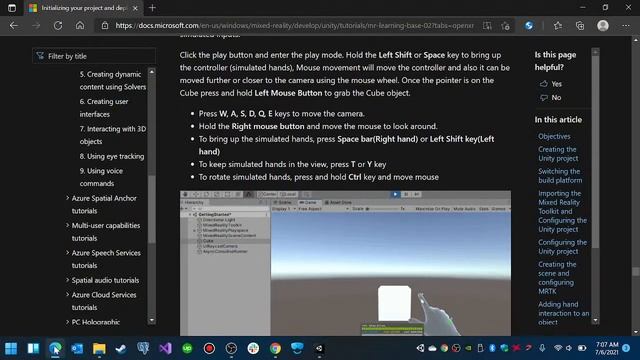Jump to 'Switching the build platform'
640x360 pixels.
pyautogui.click(x=560, y=176)
